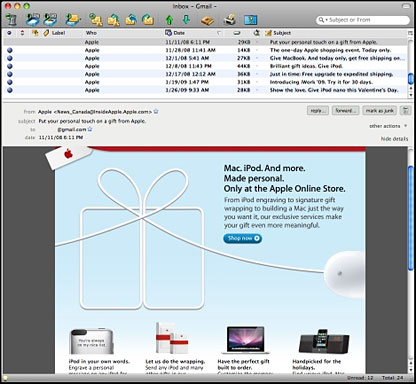Click the green reply envelope icon
Viewport: 416px width, 384px height.
point(96,20)
